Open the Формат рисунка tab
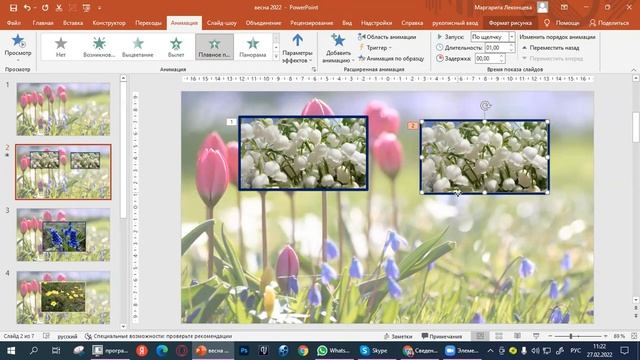 coord(510,23)
